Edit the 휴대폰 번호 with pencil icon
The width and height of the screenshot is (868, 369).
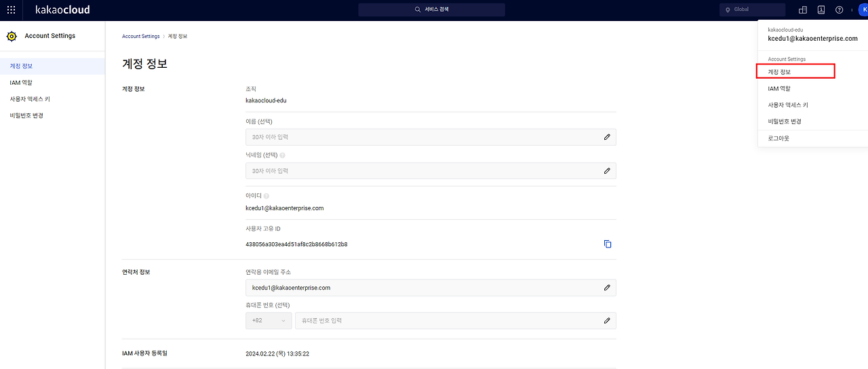pos(607,320)
